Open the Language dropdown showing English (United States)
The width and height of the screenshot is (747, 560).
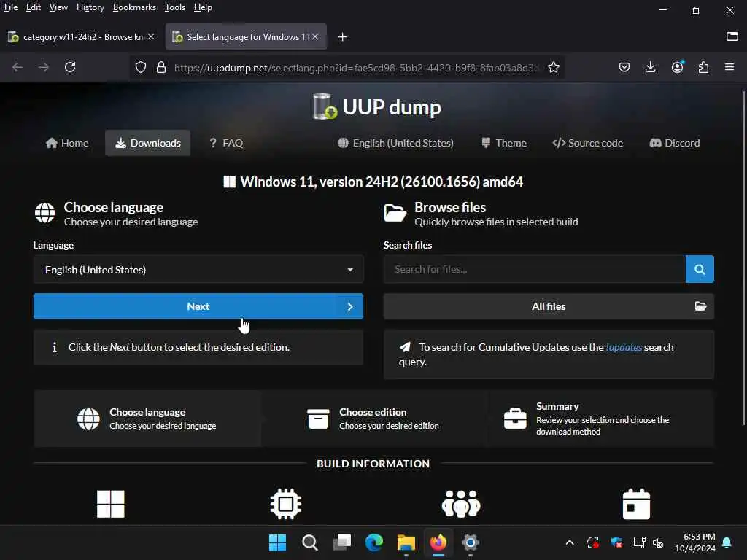pos(198,270)
